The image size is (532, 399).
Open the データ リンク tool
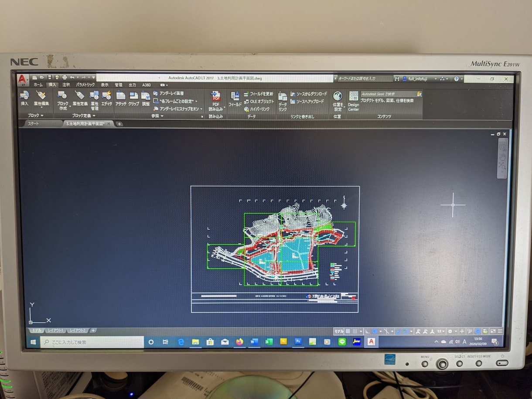point(283,101)
